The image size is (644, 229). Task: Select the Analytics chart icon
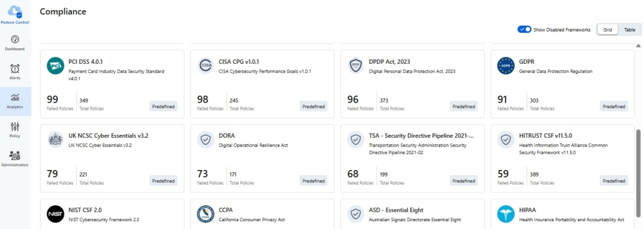pyautogui.click(x=15, y=98)
